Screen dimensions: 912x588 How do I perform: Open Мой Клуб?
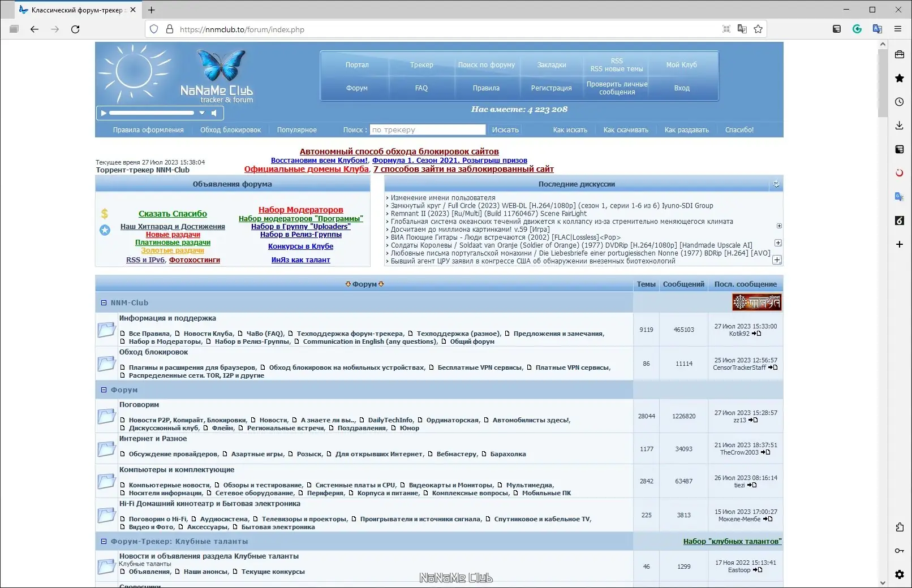[682, 65]
